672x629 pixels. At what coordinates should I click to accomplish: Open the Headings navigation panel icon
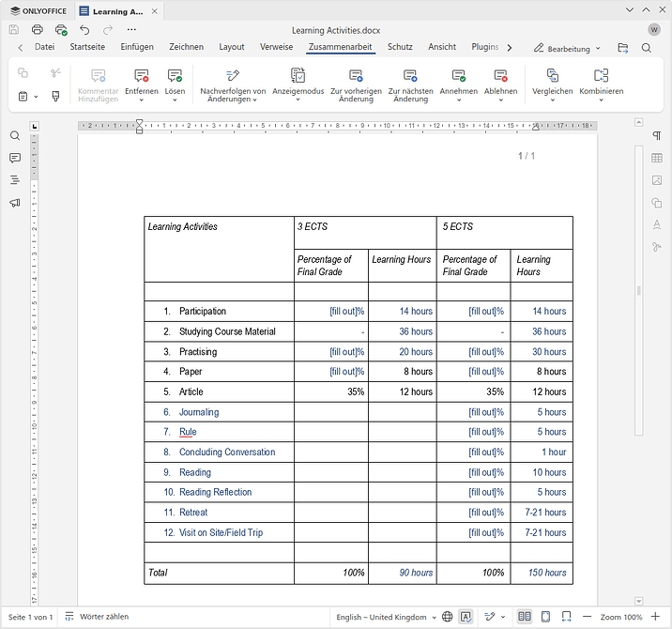tap(15, 180)
